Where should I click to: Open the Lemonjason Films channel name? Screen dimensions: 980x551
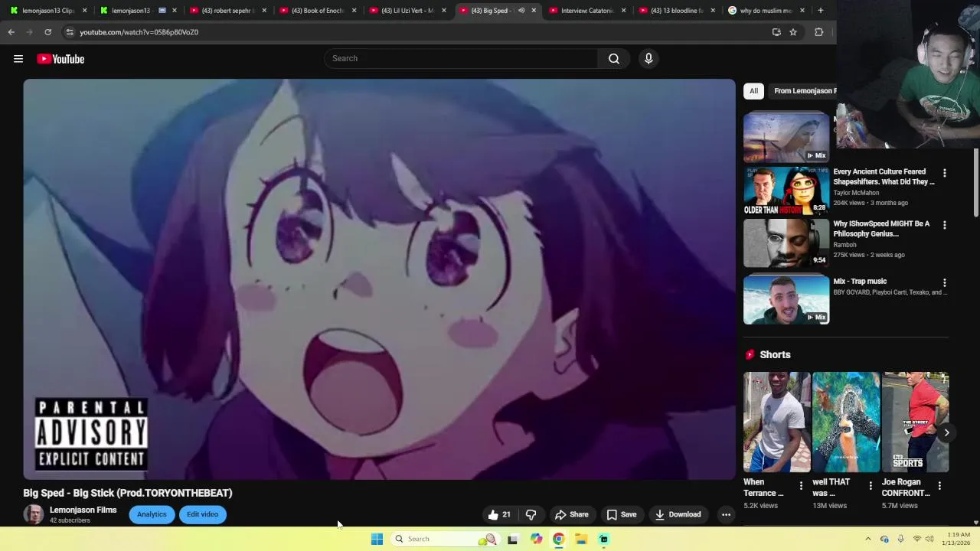[x=83, y=510]
